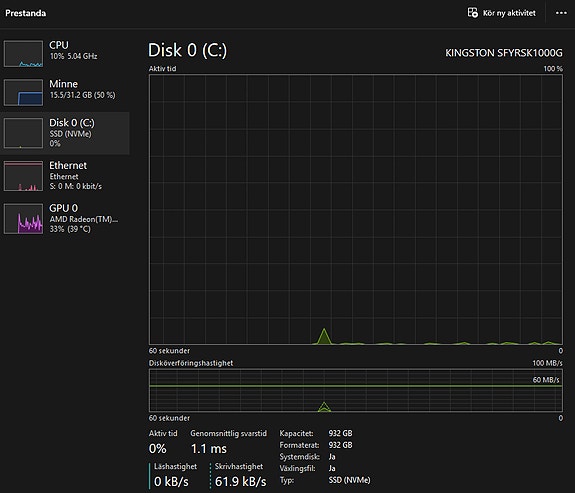The height and width of the screenshot is (493, 575).
Task: Click the Genomsnittlig svarstid value
Action: tap(209, 449)
